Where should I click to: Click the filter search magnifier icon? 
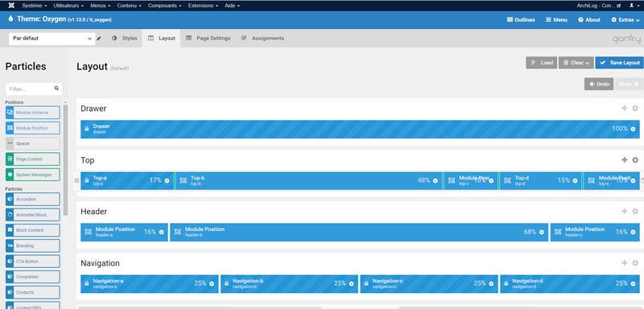click(x=56, y=89)
